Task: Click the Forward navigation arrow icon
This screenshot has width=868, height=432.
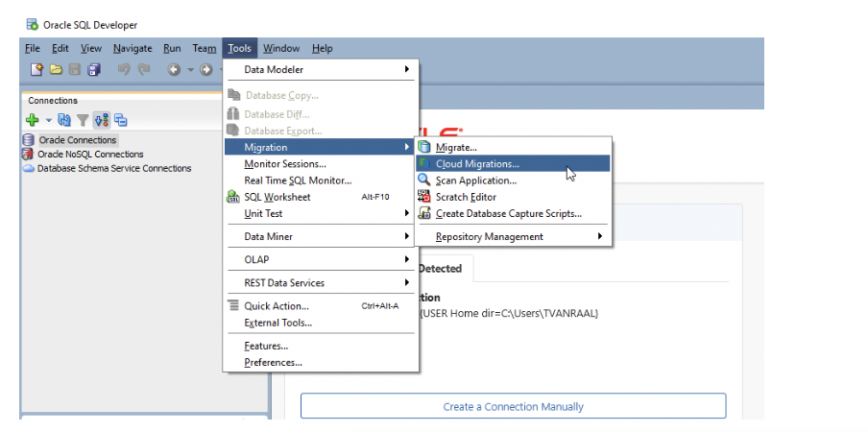Action: (x=205, y=70)
